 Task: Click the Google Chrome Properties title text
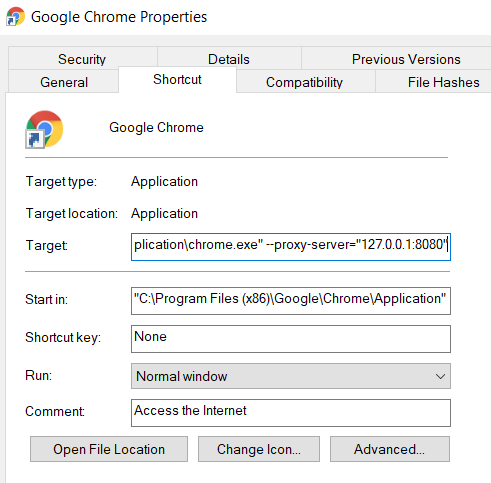119,17
